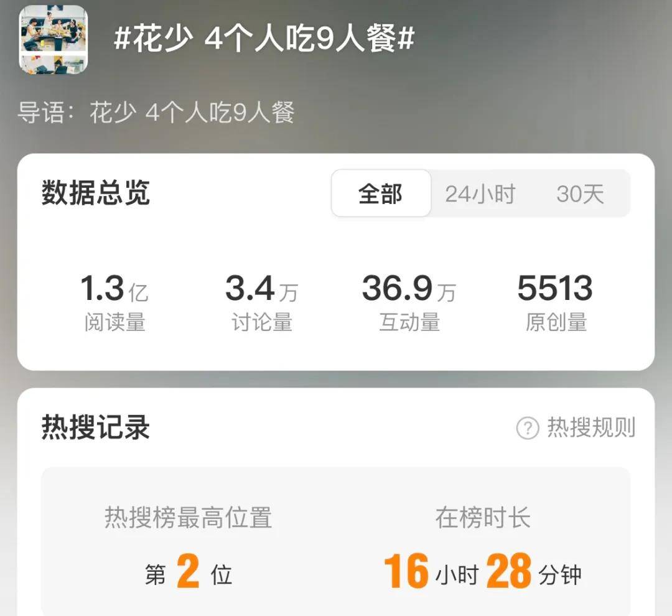
Task: Tap the topic title #花少 4个人吃9人餐#
Action: [x=264, y=39]
